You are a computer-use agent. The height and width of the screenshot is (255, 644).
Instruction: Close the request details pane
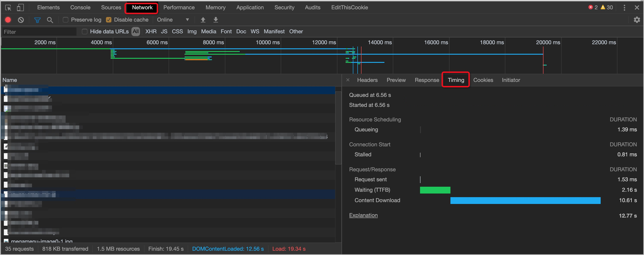348,80
